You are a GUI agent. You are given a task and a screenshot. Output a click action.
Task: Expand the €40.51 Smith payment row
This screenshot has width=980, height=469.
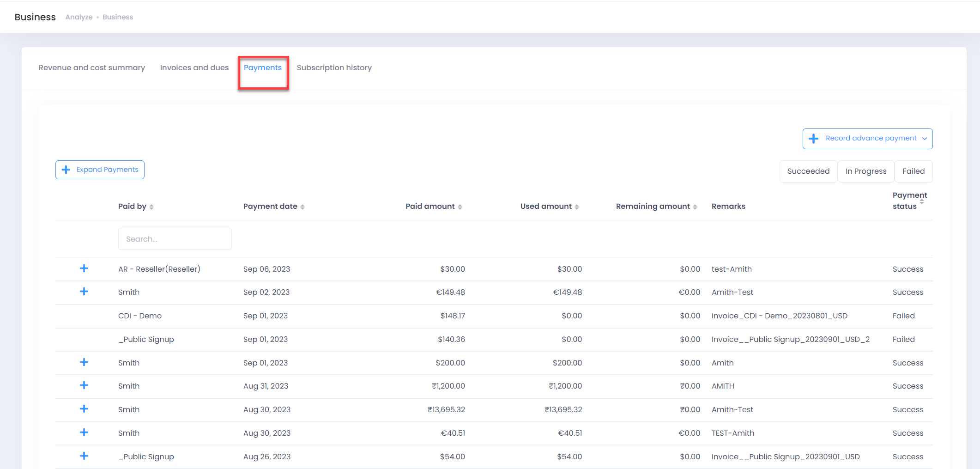[84, 432]
